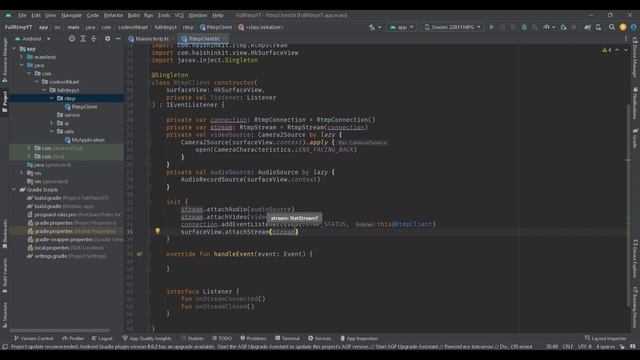Screen dimensions: 640x360
Task: Jump to next highlighted problem arrow
Action: [x=626, y=50]
